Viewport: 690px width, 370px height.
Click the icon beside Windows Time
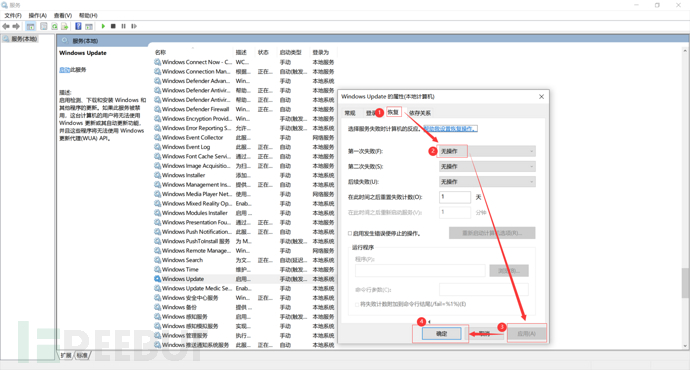157,269
